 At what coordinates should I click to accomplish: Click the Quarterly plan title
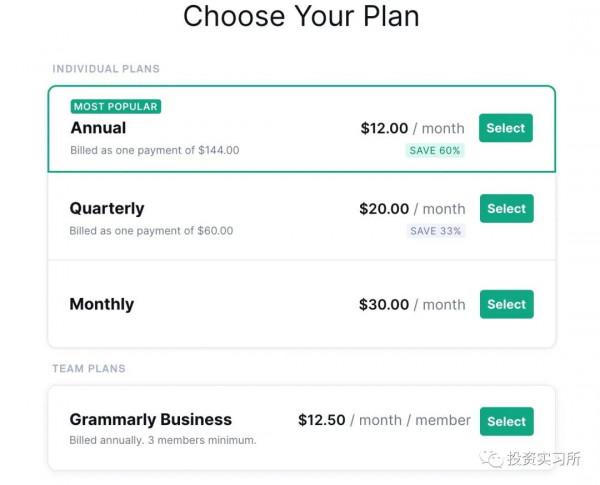point(107,208)
